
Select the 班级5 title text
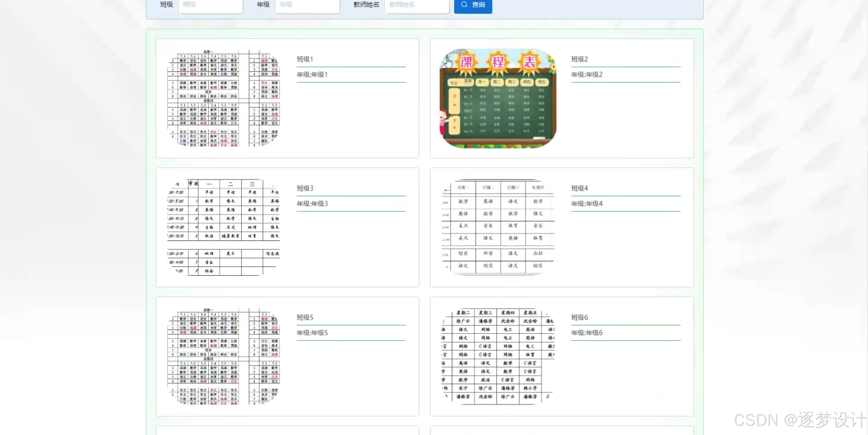(x=305, y=317)
